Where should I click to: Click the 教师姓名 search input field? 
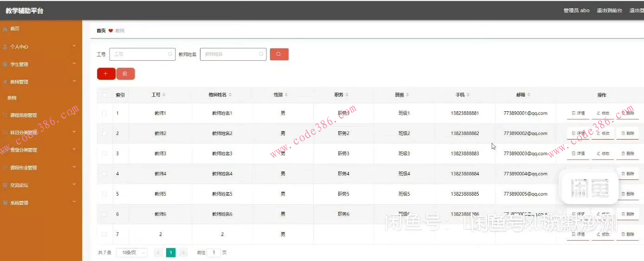tap(233, 54)
